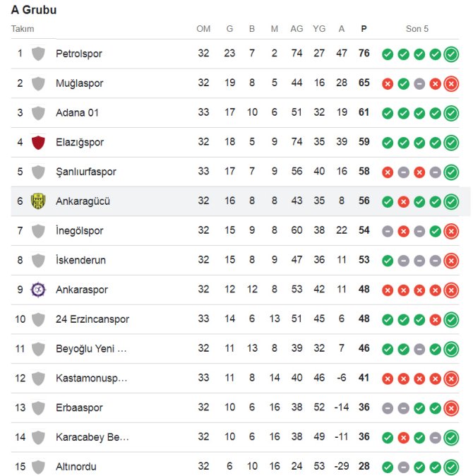Viewport: 473px width, 476px height.
Task: Select the 24 Erzincanspor team name
Action: (x=92, y=319)
